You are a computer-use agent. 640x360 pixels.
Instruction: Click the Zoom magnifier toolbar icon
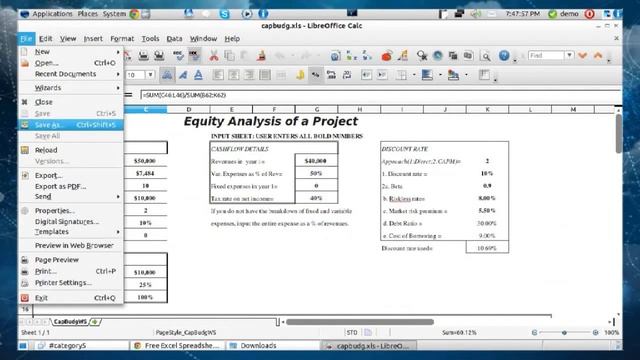[x=485, y=56]
